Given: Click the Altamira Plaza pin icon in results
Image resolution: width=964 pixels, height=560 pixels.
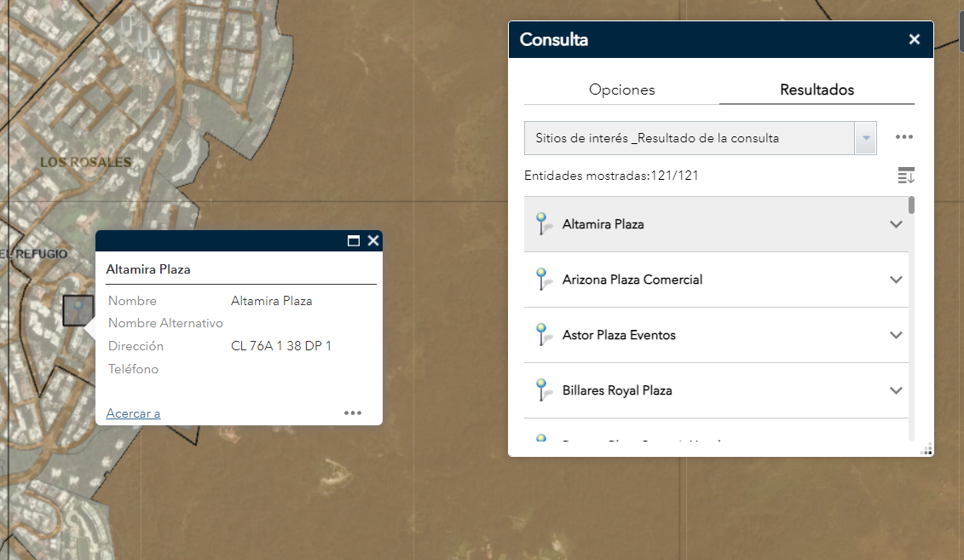Looking at the screenshot, I should [541, 224].
